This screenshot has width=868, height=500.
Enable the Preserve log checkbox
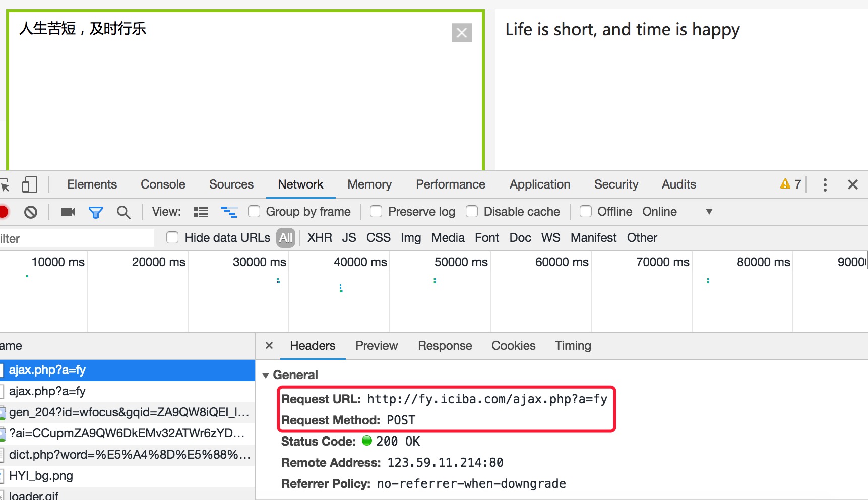376,211
